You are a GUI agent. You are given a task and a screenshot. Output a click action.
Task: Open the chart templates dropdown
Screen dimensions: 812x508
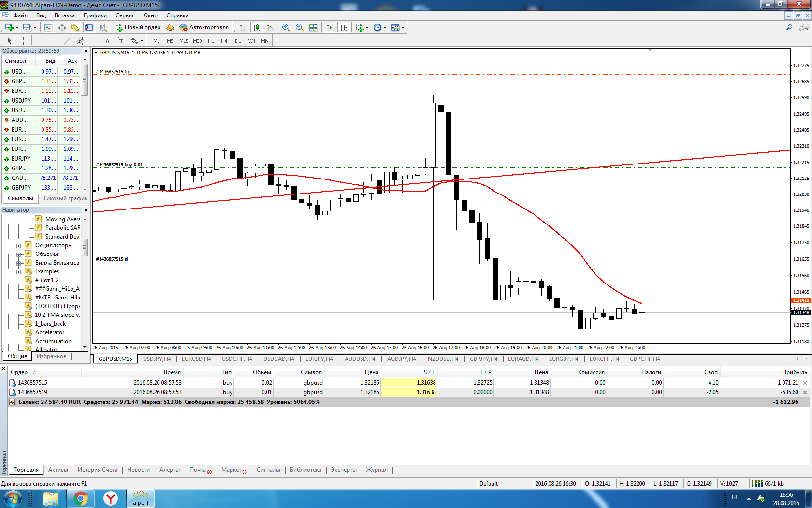[x=398, y=28]
